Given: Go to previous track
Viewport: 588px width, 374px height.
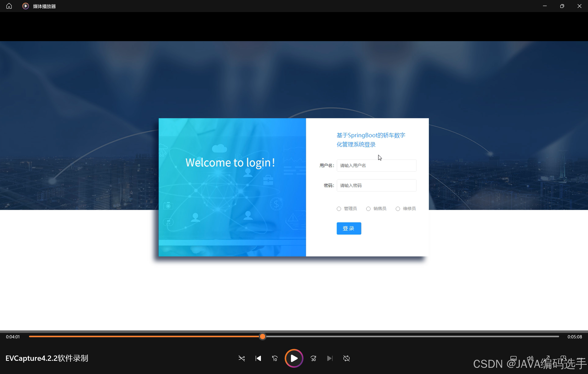Looking at the screenshot, I should [258, 358].
